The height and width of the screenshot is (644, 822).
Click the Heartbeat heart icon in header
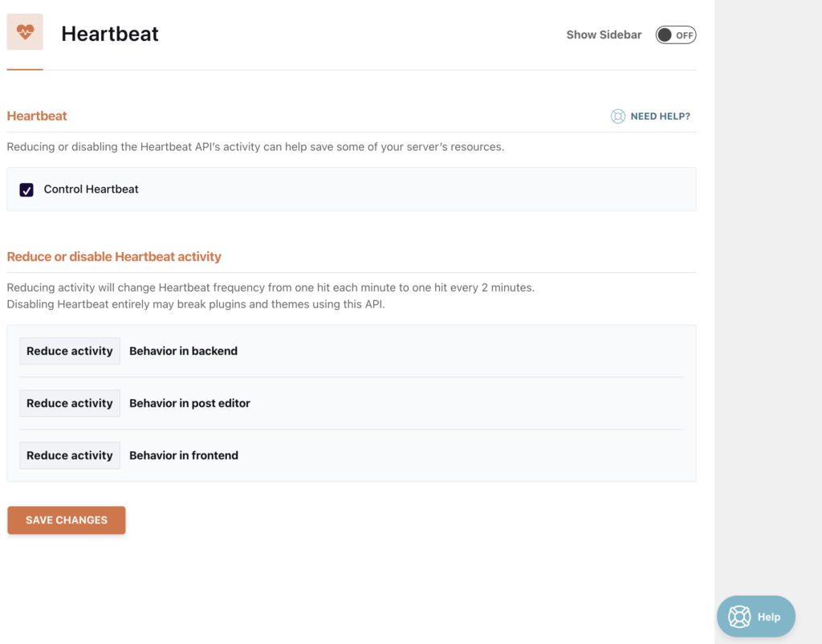point(25,32)
